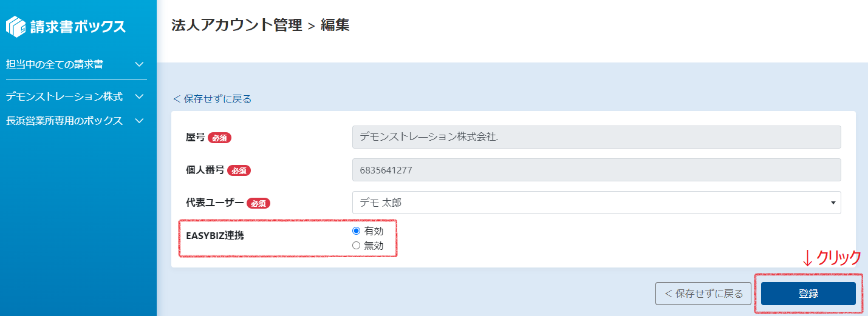The height and width of the screenshot is (316, 868).
Task: Click the EASYBIZ連携 label
Action: (215, 235)
